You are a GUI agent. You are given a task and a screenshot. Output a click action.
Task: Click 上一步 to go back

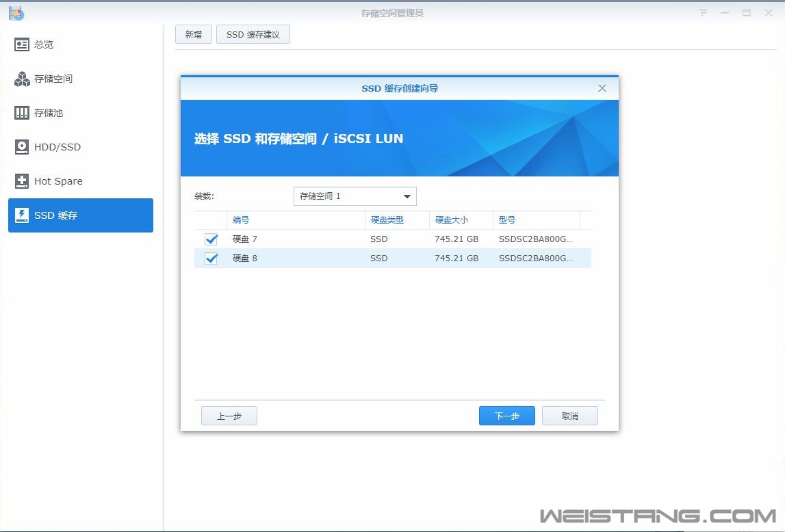229,415
